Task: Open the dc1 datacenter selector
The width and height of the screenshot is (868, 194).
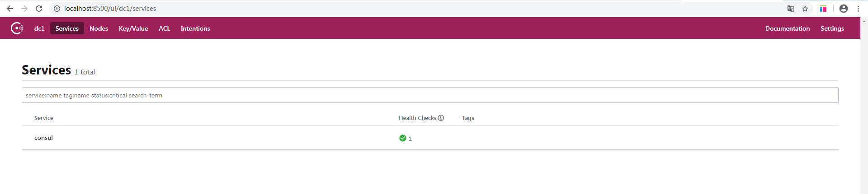Action: (x=39, y=28)
